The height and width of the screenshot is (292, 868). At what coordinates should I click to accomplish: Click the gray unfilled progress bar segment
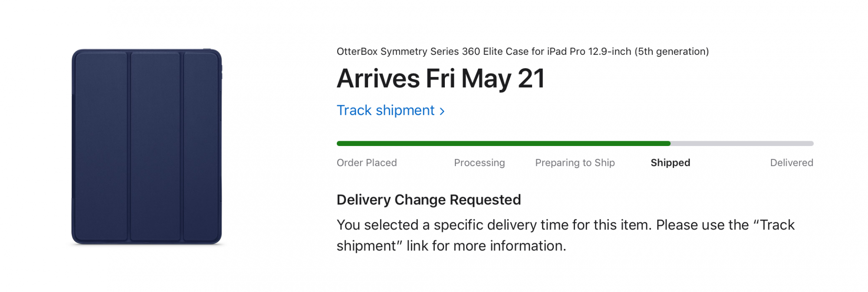742,143
